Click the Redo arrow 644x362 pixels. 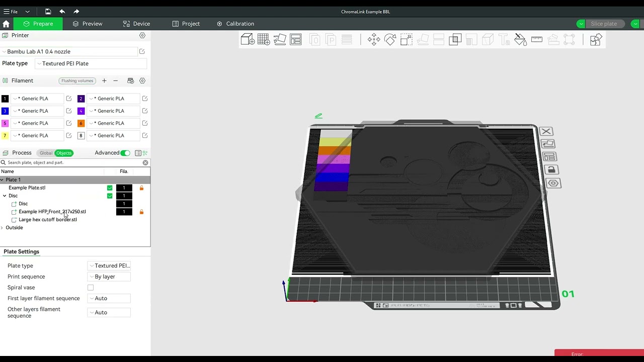click(x=76, y=12)
